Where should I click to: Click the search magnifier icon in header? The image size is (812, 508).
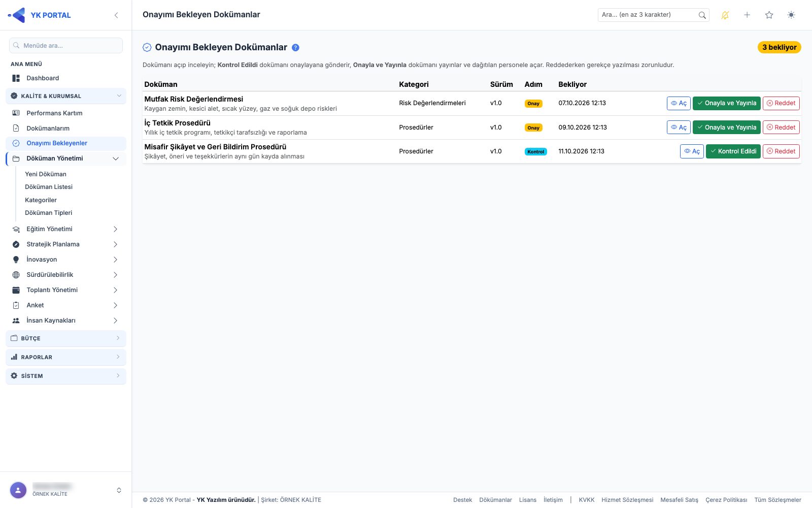[702, 15]
